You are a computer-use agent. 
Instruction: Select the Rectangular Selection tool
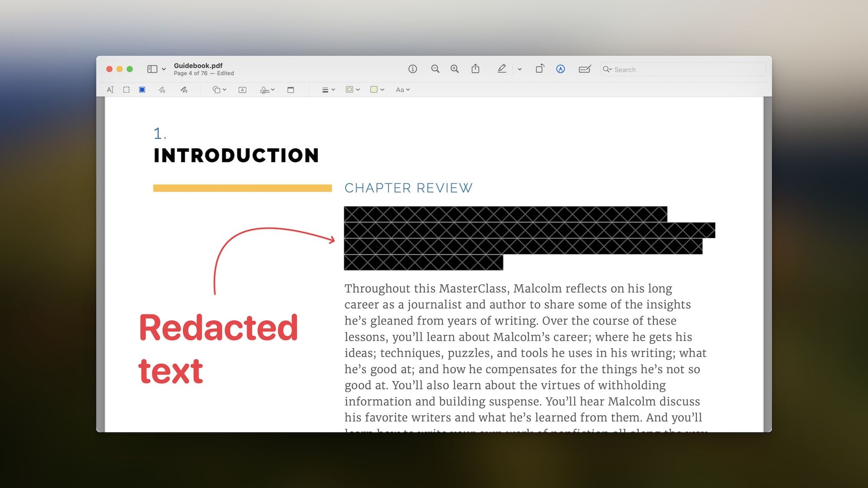[126, 90]
